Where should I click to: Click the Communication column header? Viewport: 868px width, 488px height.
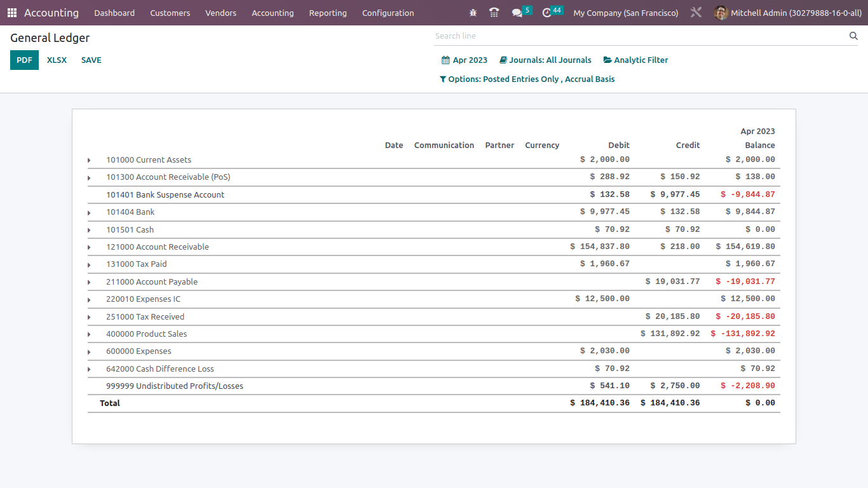[444, 146]
